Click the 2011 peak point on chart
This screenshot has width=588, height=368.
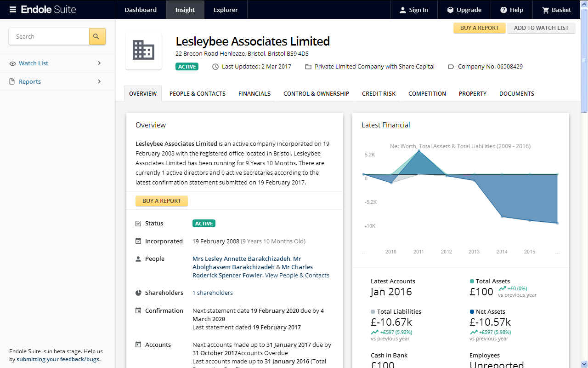coord(418,150)
